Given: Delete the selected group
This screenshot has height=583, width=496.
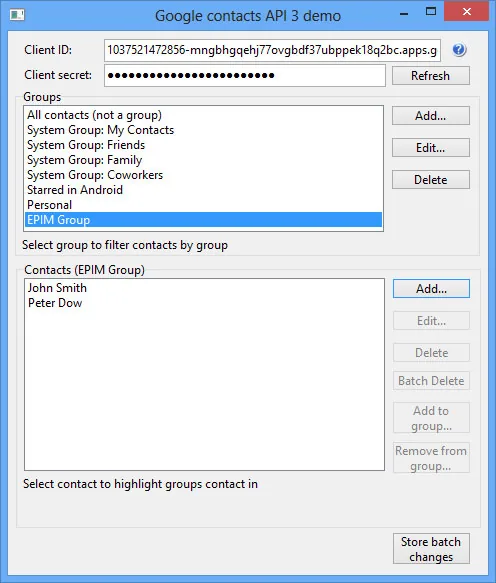Looking at the screenshot, I should tap(431, 180).
